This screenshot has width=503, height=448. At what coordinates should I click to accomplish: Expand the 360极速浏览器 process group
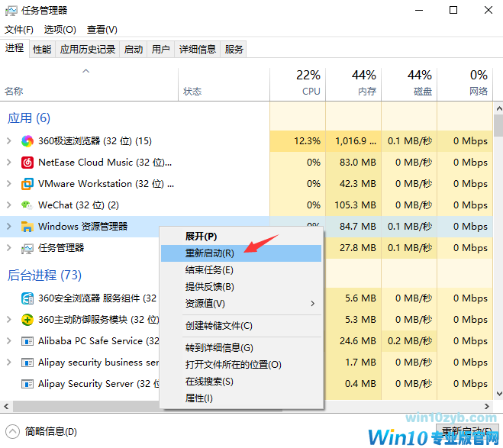point(9,140)
